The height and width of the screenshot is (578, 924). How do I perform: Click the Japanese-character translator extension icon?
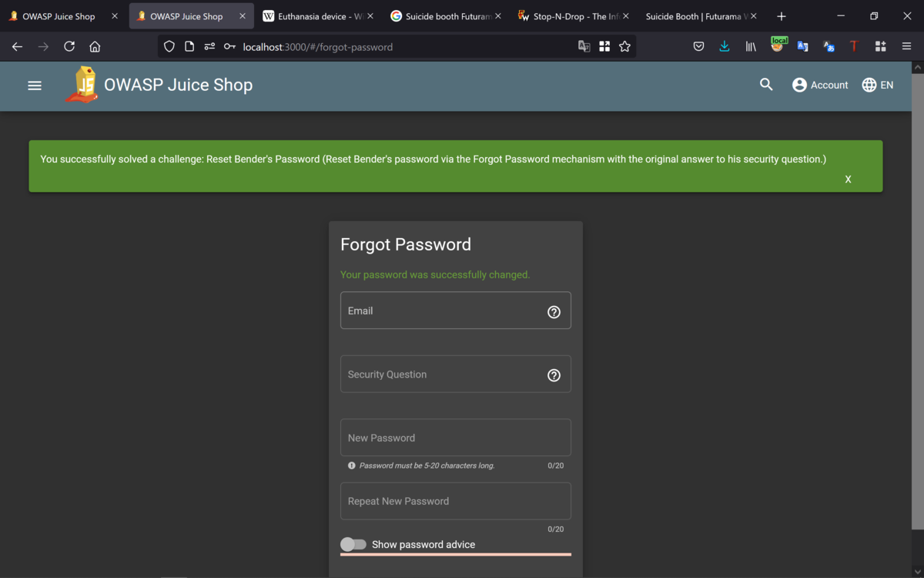(x=829, y=46)
